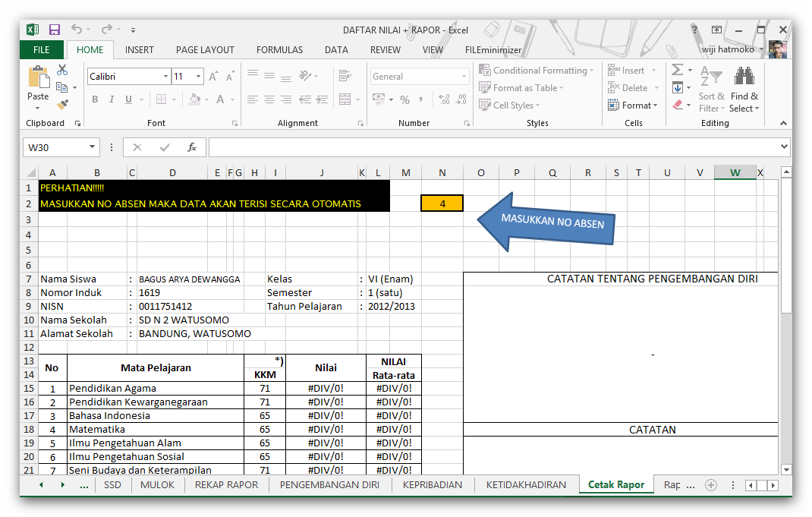Open Font Color dropdown arrow
812x517 pixels.
tap(232, 99)
